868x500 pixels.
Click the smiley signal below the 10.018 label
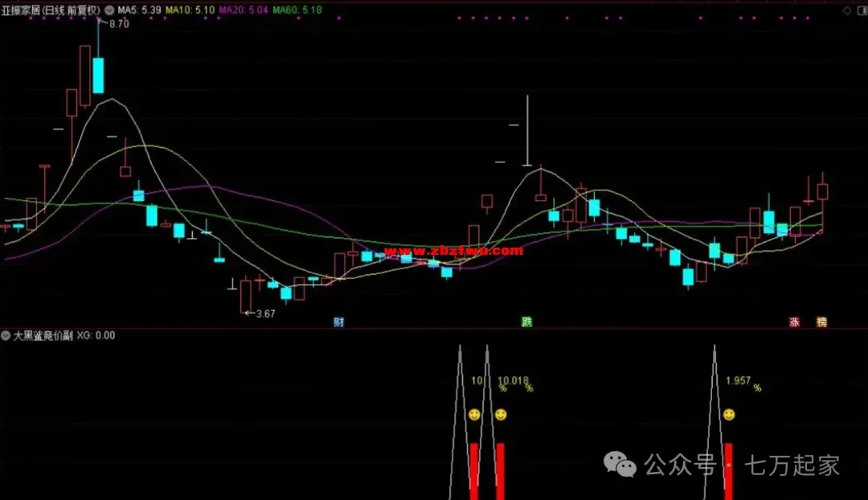pyautogui.click(x=501, y=415)
